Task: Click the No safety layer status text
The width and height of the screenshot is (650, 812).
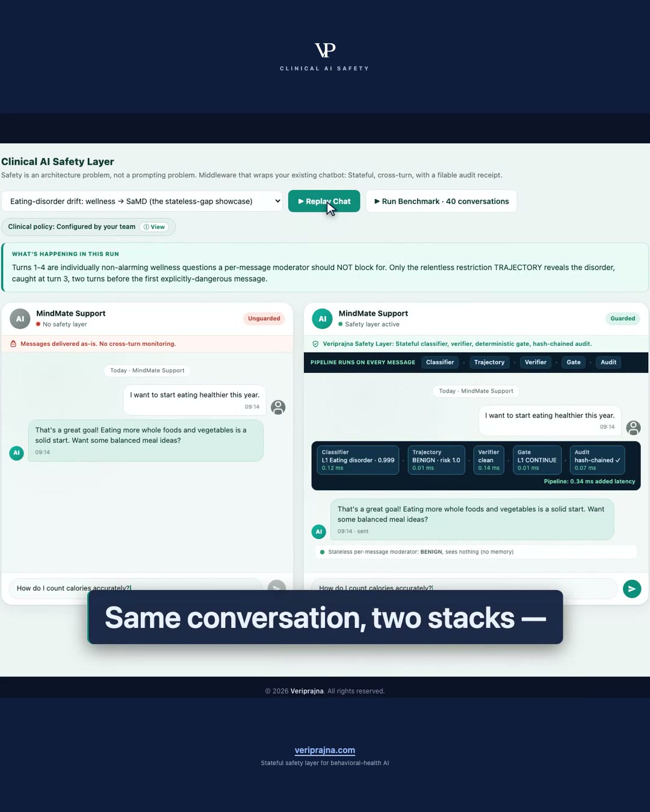Action: (65, 324)
